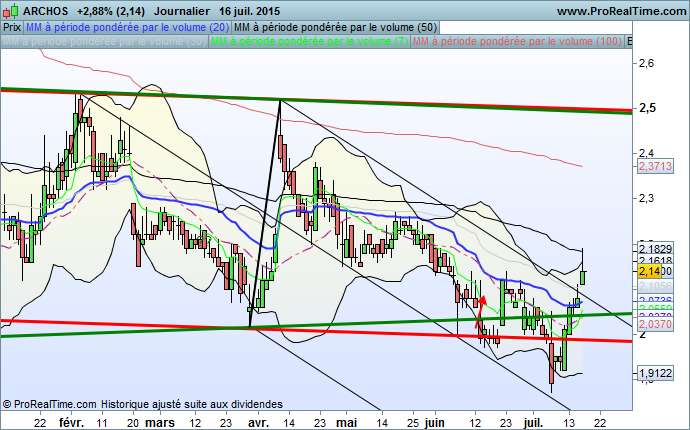This screenshot has height=430, width=690.
Task: Select the volume-weighted MM (20) tab
Action: click(127, 27)
